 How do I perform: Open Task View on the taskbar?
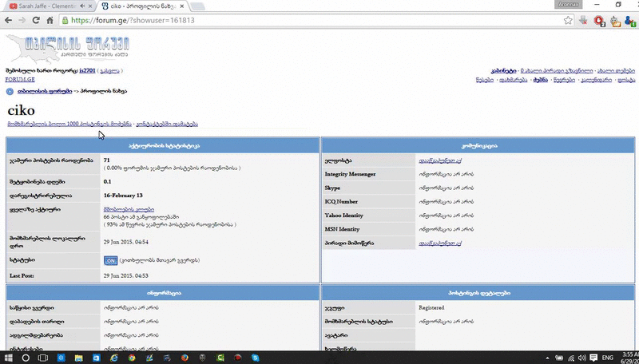[43, 358]
